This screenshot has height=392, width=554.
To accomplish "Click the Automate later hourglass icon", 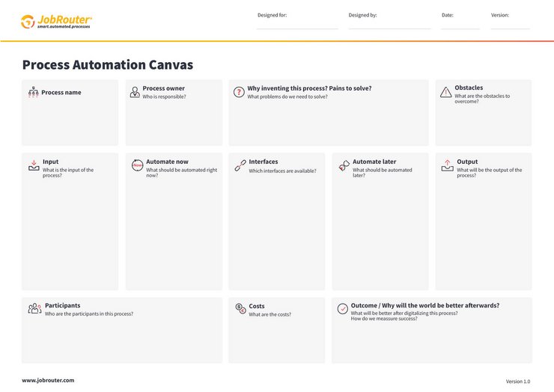I will click(344, 166).
